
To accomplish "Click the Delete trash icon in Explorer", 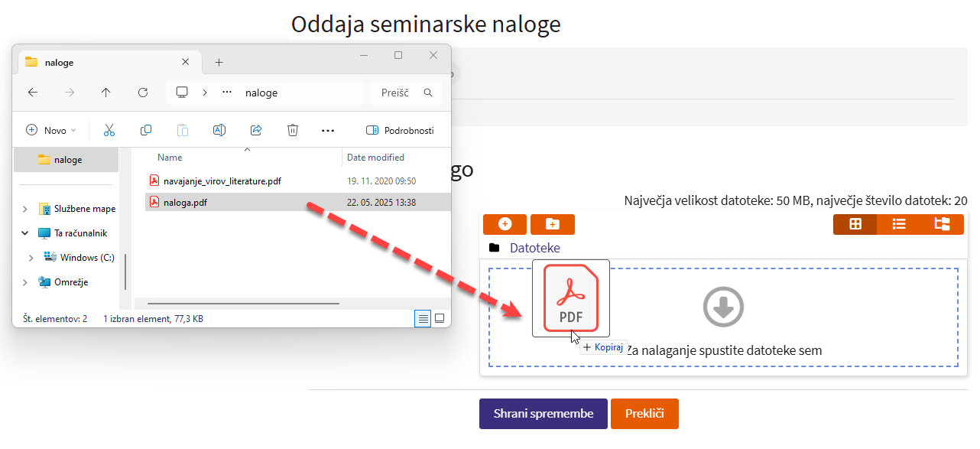I will point(293,131).
